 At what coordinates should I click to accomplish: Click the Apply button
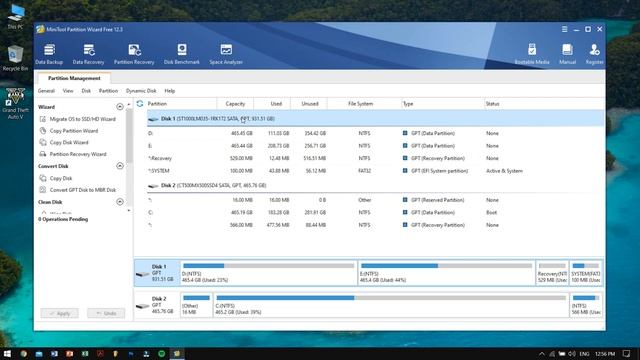pyautogui.click(x=60, y=313)
